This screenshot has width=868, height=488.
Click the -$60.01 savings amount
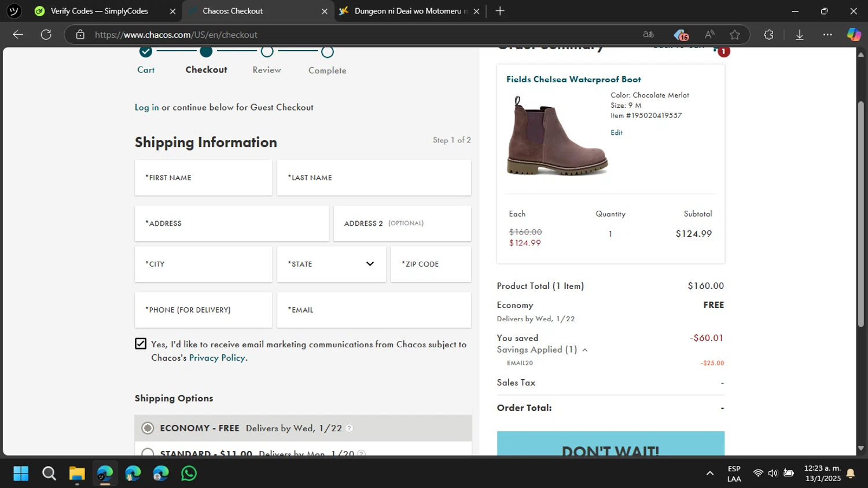pos(707,338)
